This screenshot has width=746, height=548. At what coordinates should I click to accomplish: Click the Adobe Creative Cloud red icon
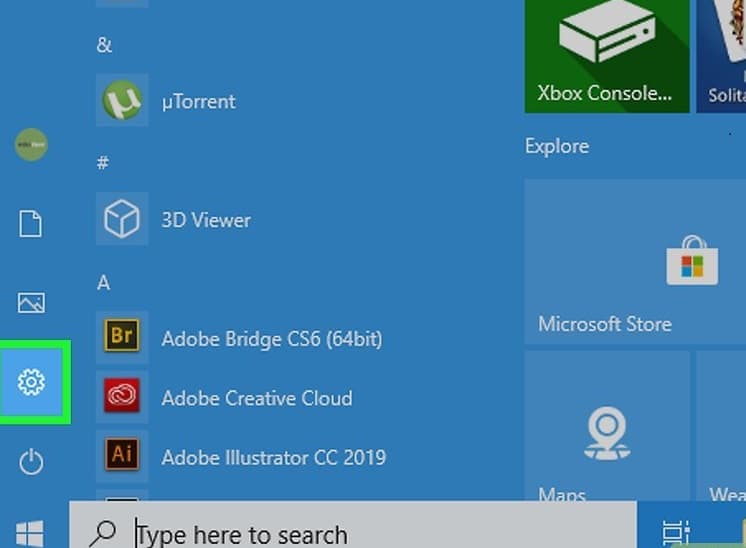tap(122, 396)
